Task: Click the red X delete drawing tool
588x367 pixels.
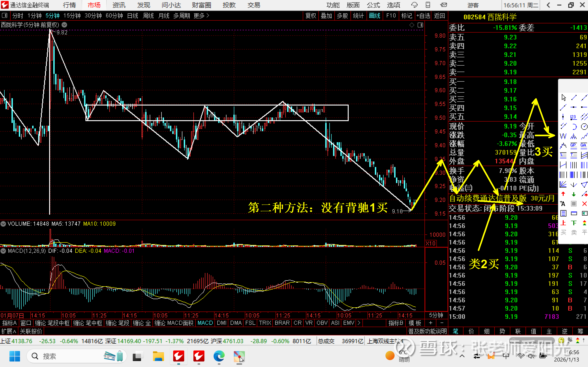Action: click(584, 204)
